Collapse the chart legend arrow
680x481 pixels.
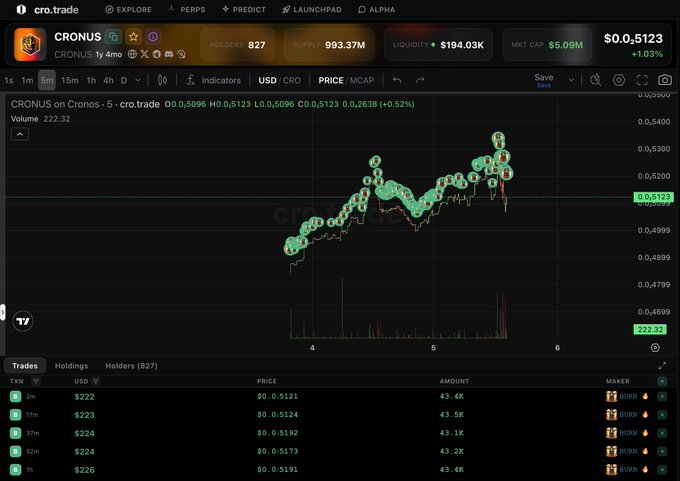click(20, 134)
